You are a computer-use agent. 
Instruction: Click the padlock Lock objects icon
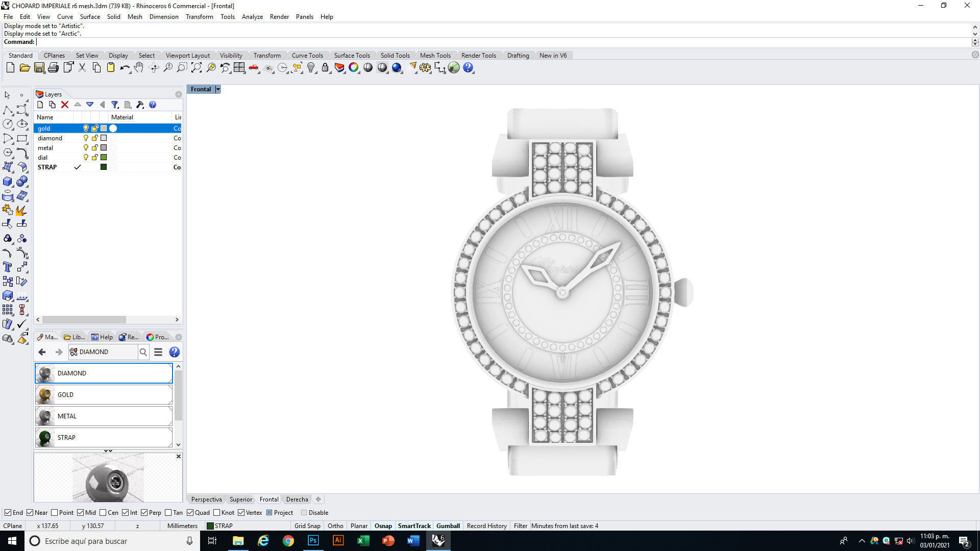tap(325, 67)
